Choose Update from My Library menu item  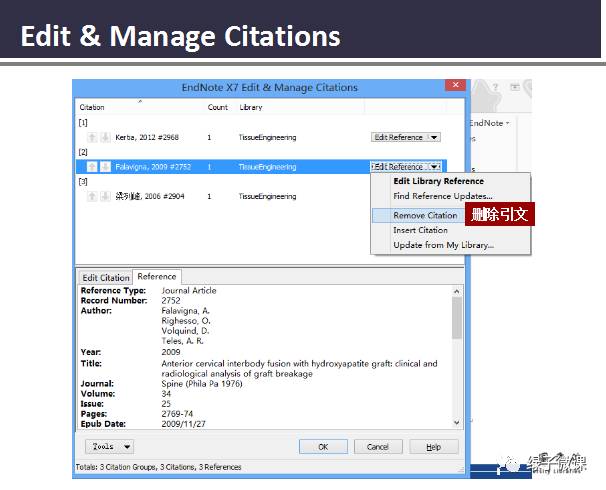tap(444, 245)
